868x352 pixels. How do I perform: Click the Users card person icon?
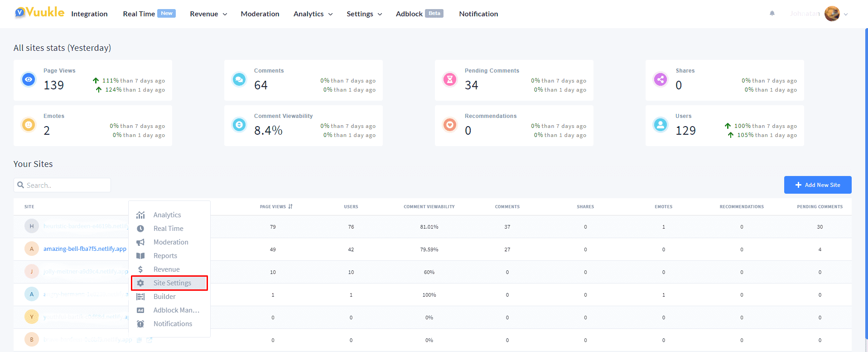[x=660, y=124]
